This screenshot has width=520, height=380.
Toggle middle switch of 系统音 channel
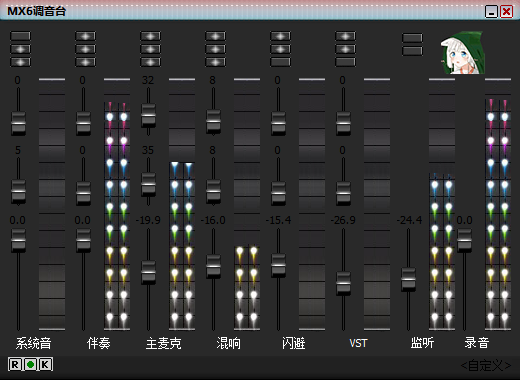pos(20,49)
